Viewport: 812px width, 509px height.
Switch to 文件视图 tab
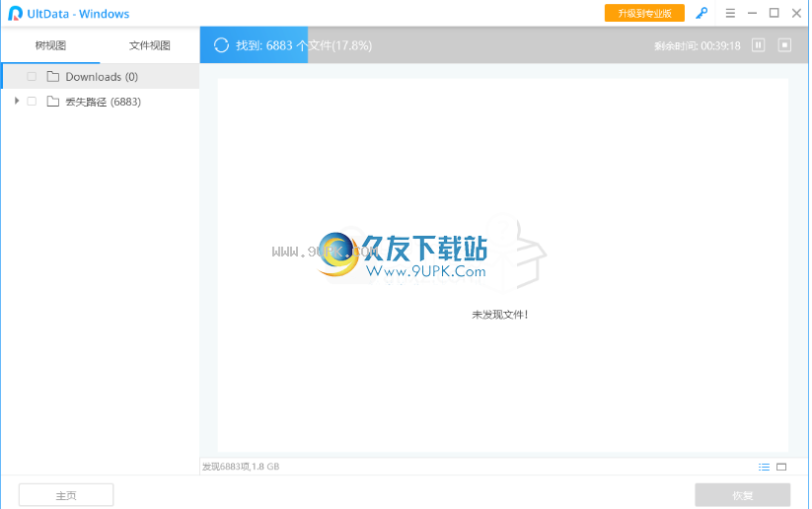pos(150,45)
